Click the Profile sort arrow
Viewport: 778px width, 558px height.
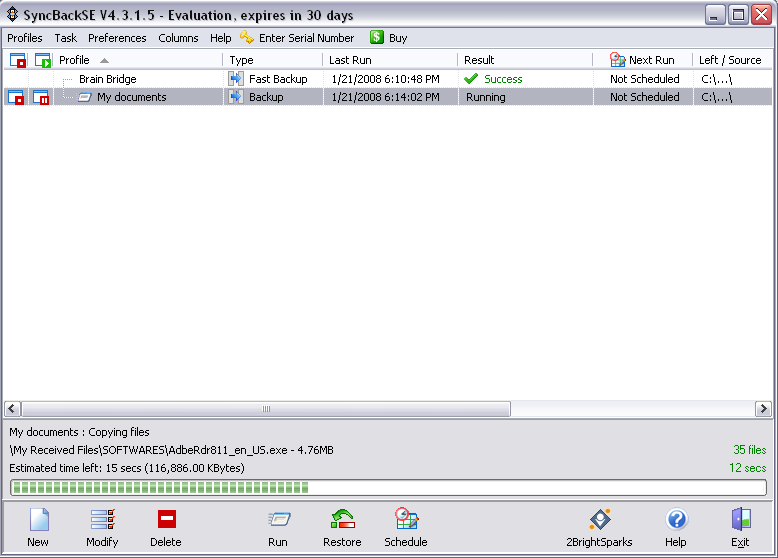coord(104,61)
